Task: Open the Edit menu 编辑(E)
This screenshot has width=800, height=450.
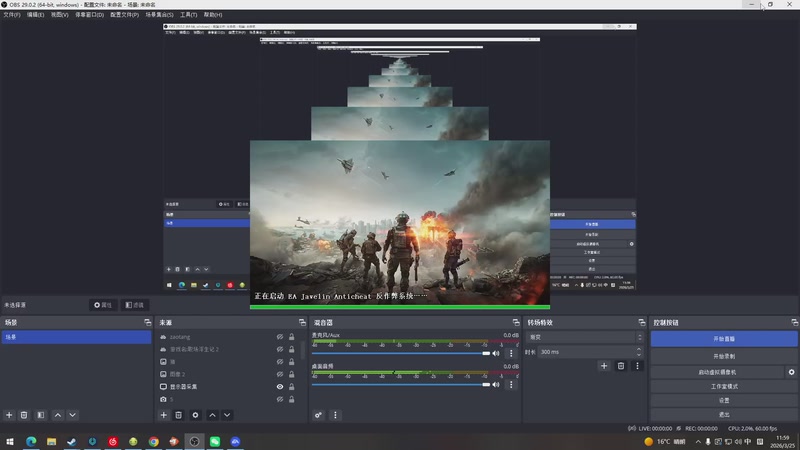Action: (35, 15)
